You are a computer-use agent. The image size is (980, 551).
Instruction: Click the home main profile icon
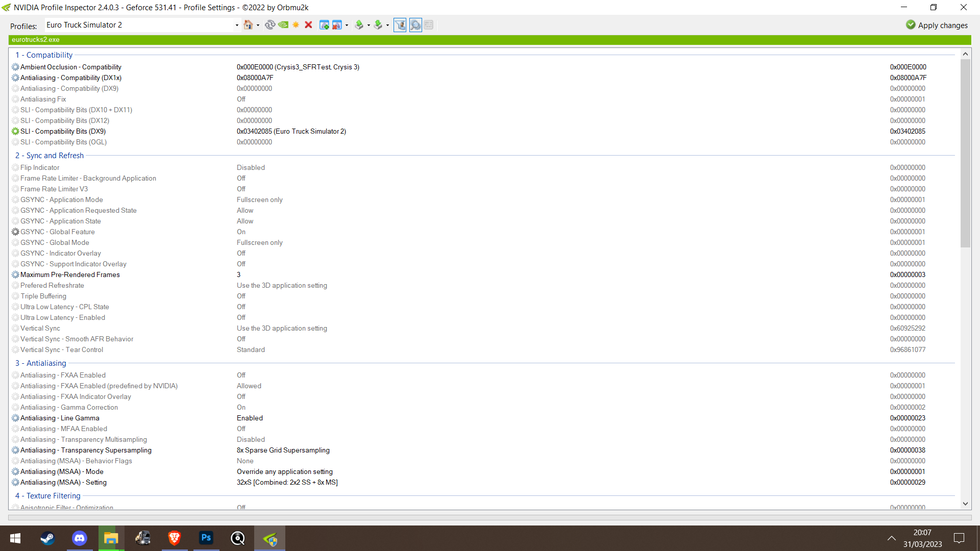tap(248, 25)
